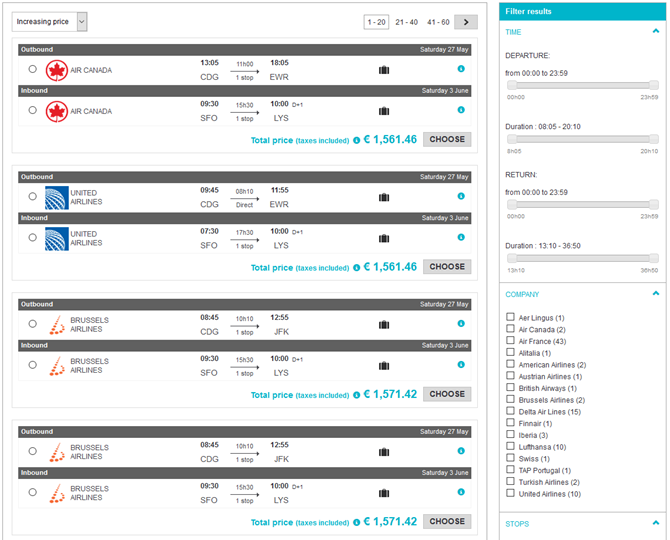Collapse the COMPANY filter section

point(655,294)
